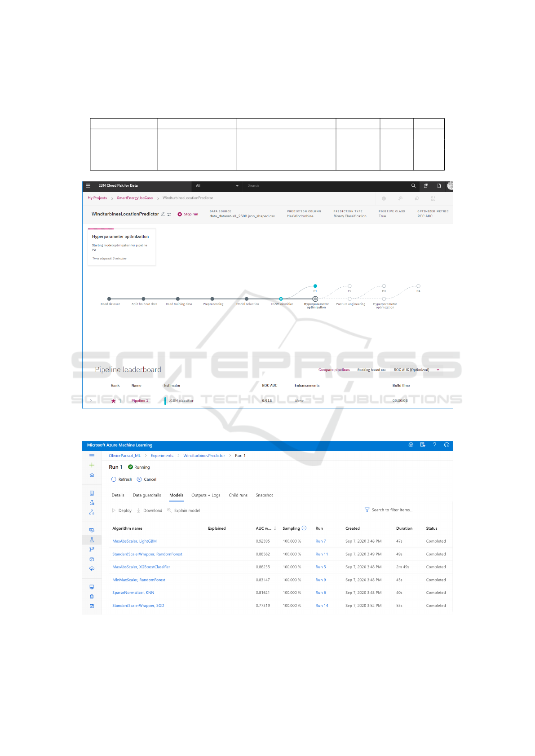Switch to the Outputs + Logs tab
535x756 pixels.
(206, 495)
